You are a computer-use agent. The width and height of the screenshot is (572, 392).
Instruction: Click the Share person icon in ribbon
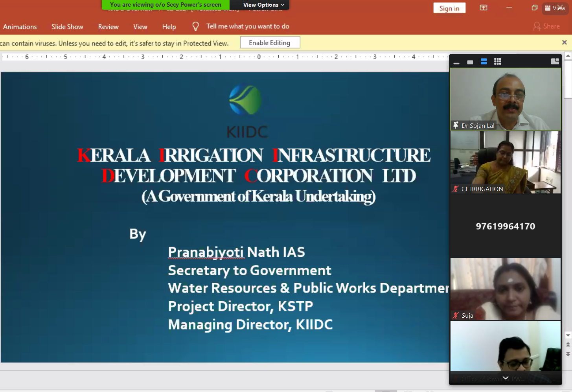pyautogui.click(x=537, y=26)
